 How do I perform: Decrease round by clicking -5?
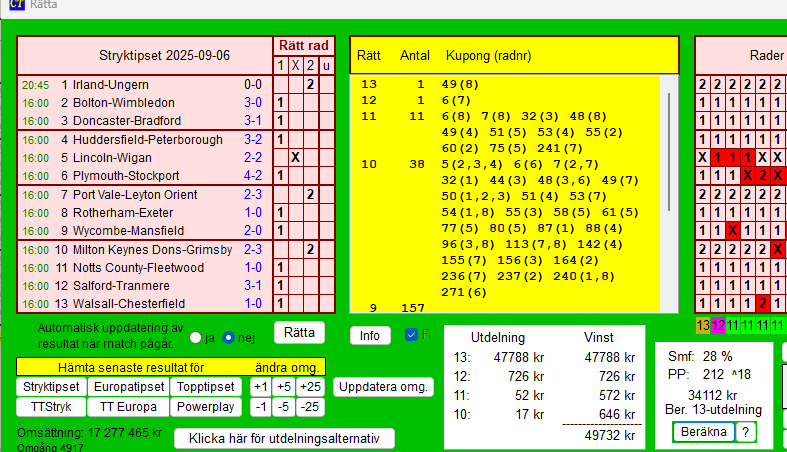click(285, 407)
